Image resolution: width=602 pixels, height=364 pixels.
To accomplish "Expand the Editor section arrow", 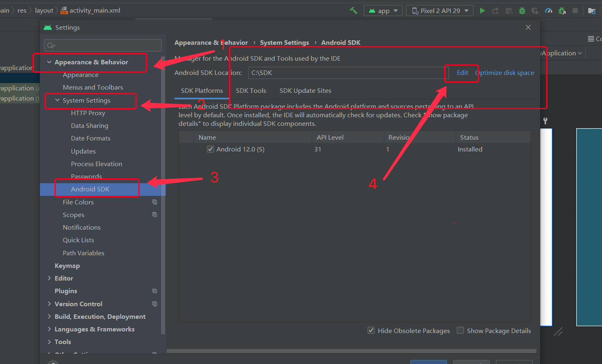I will coord(49,278).
